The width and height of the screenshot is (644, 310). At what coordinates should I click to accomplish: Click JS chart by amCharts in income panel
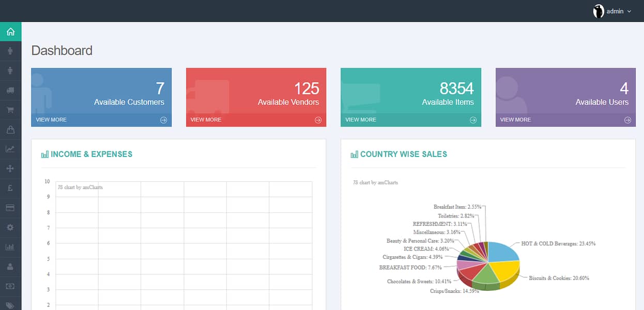[80, 187]
